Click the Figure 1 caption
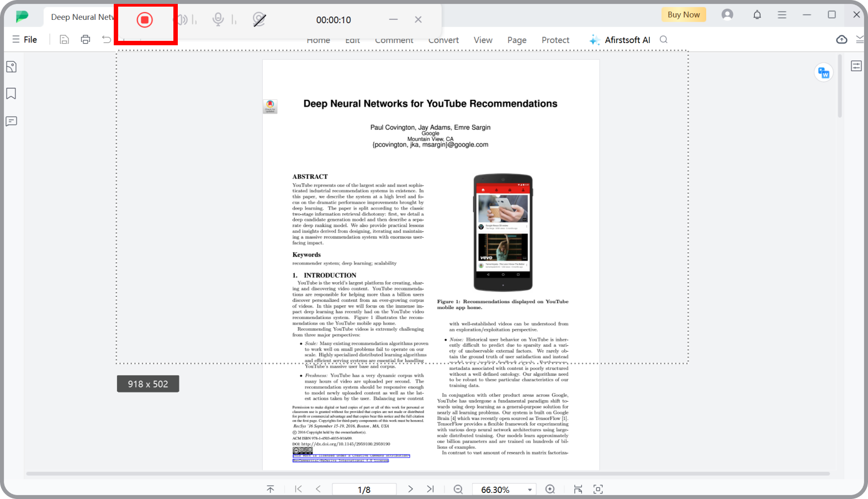 click(x=502, y=304)
